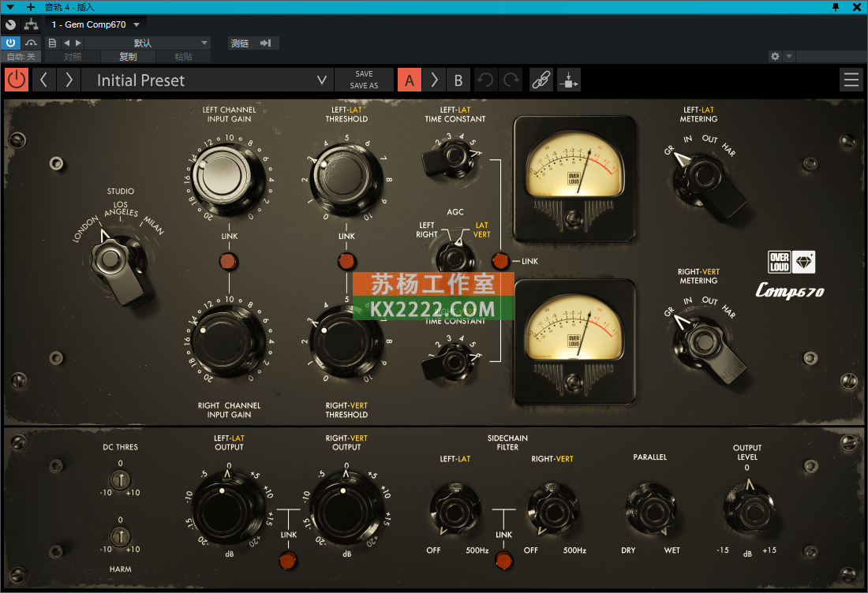Click the lower Right-Vert VU meter

tap(574, 342)
